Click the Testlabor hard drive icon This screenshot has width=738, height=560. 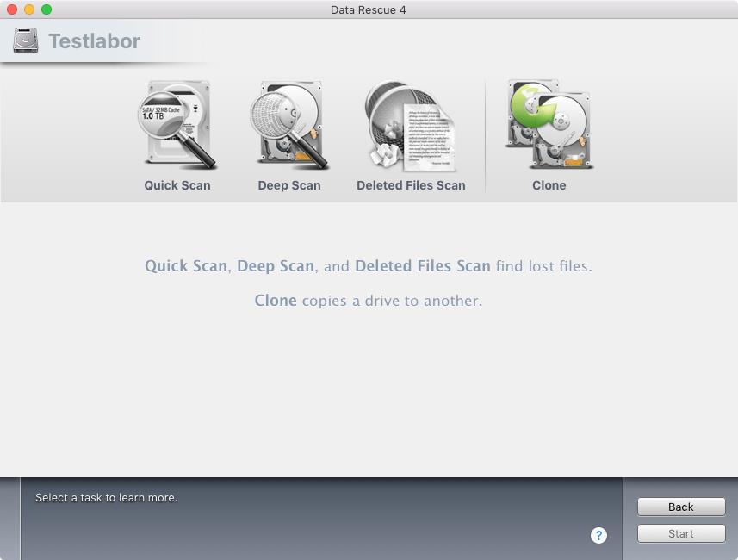(26, 40)
